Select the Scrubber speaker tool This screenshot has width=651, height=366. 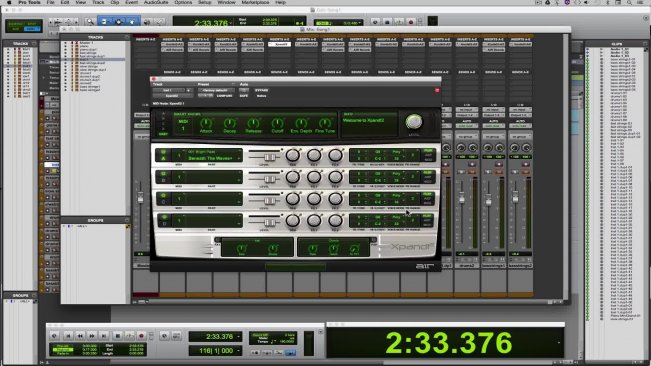tap(147, 22)
